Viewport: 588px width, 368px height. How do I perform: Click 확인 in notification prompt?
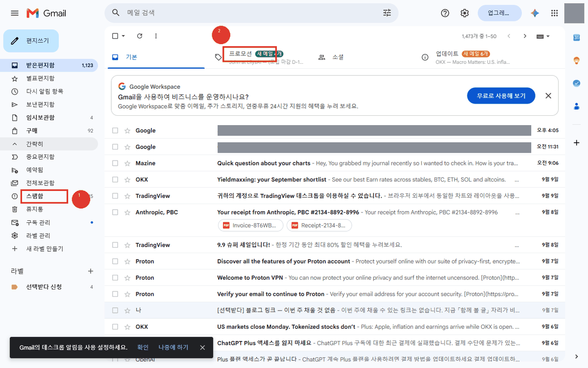[x=143, y=347]
